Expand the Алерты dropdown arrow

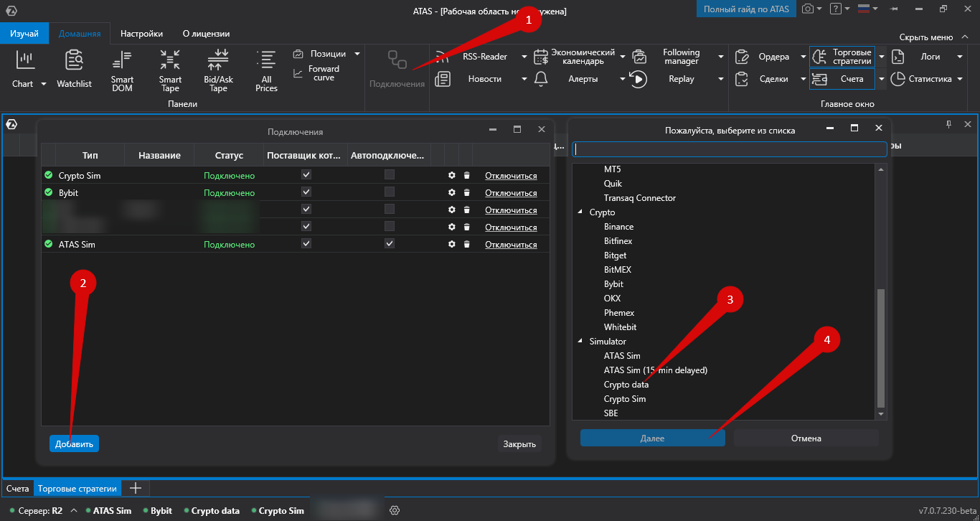(621, 79)
